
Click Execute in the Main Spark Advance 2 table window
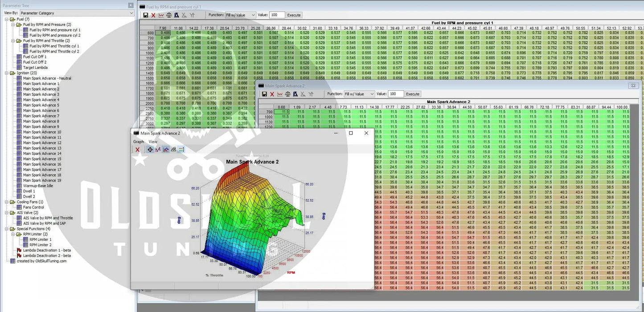click(413, 94)
